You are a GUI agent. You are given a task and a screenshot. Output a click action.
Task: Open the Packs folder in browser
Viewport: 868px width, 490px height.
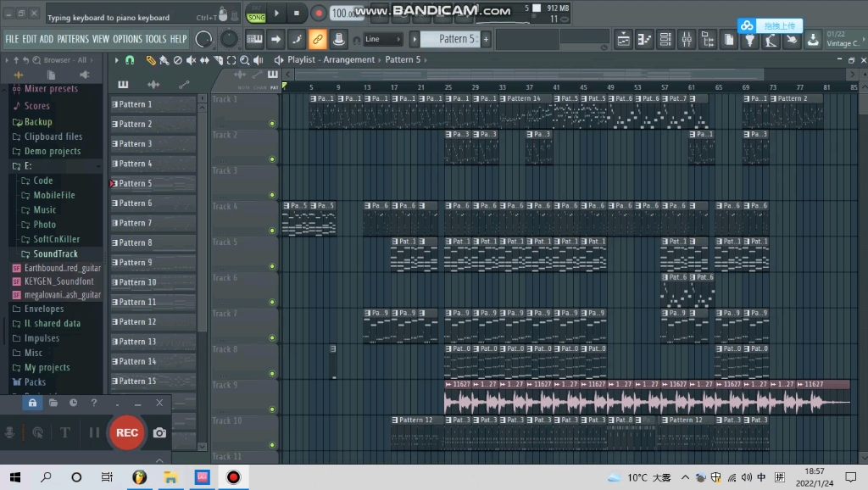(35, 382)
